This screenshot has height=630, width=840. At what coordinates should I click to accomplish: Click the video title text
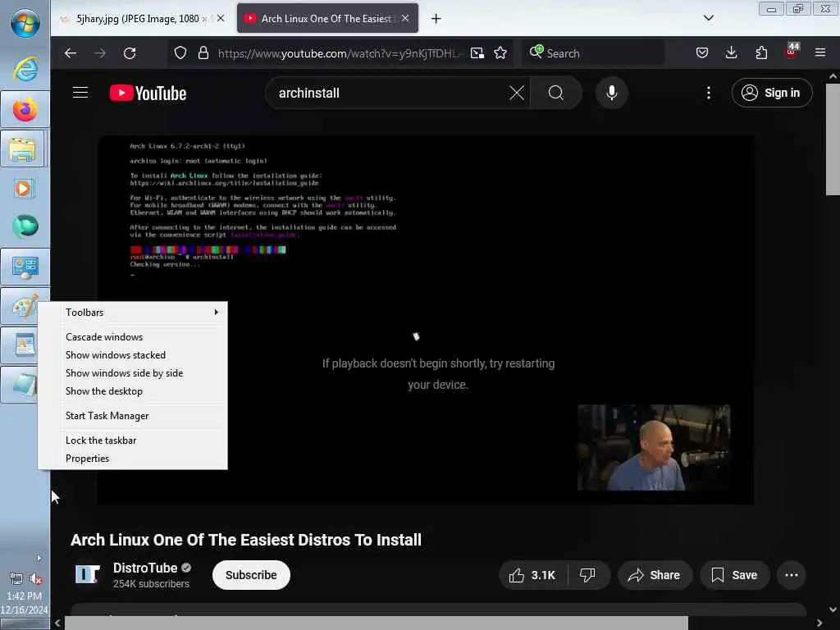246,540
